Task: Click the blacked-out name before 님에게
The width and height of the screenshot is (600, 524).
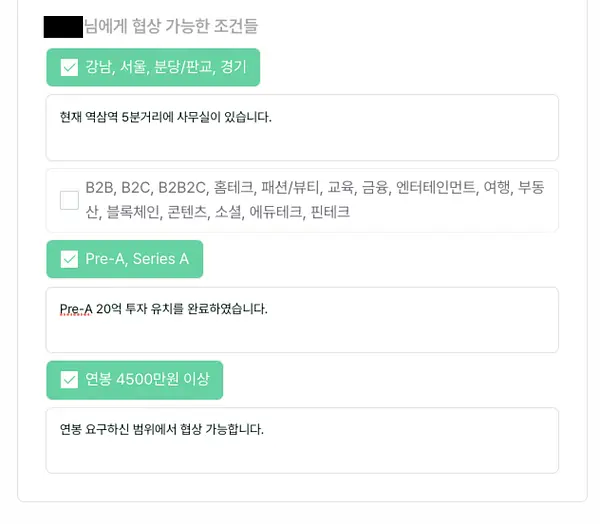Action: tap(63, 27)
